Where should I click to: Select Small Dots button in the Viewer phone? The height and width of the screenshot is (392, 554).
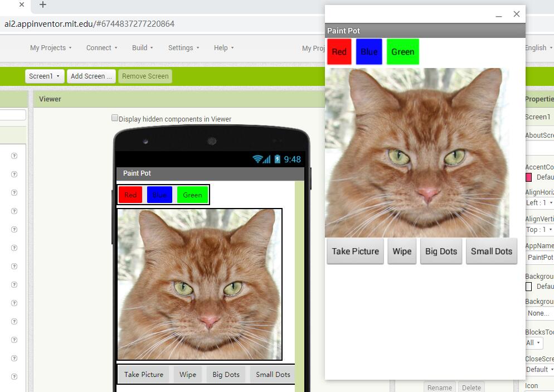click(x=273, y=374)
